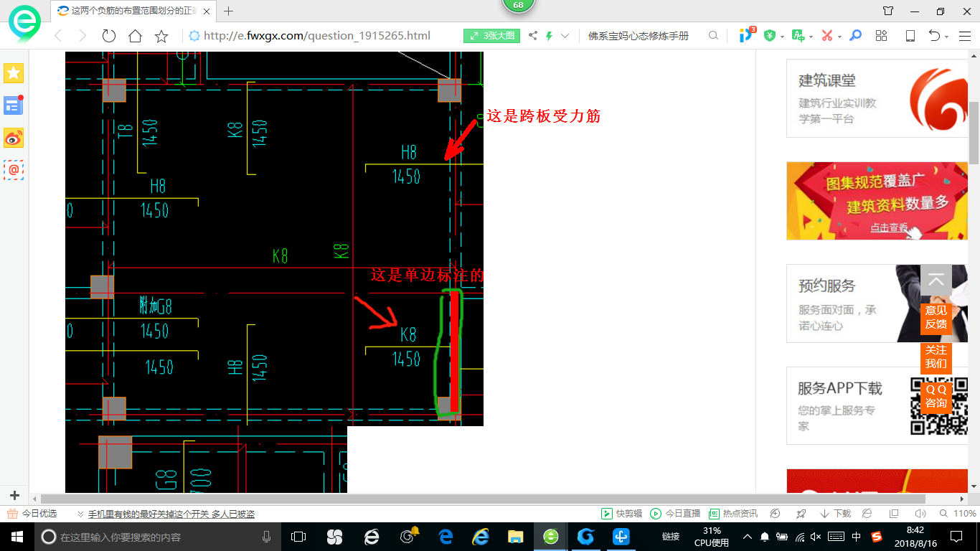This screenshot has width=980, height=551.
Task: Click the green translate A icon
Action: 798,35
